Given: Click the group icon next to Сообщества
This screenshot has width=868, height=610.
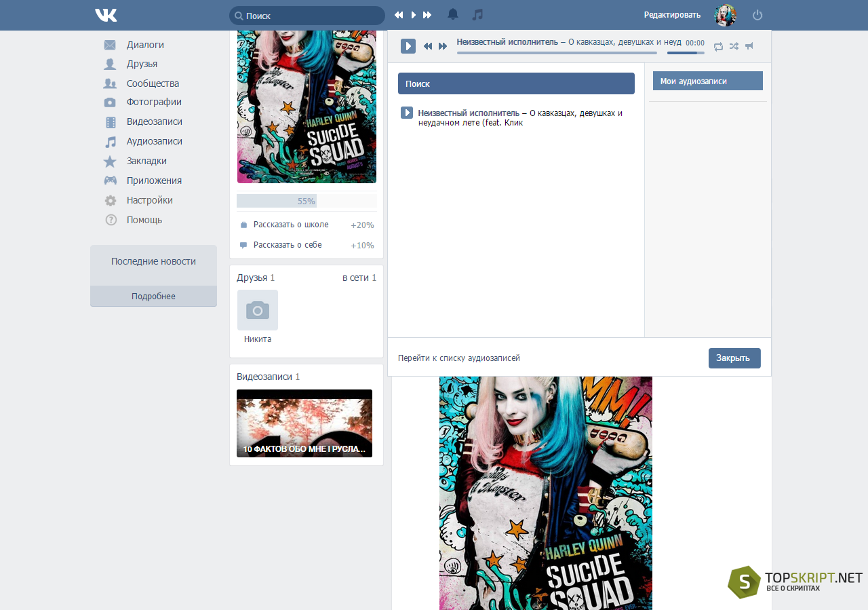Looking at the screenshot, I should tap(110, 83).
